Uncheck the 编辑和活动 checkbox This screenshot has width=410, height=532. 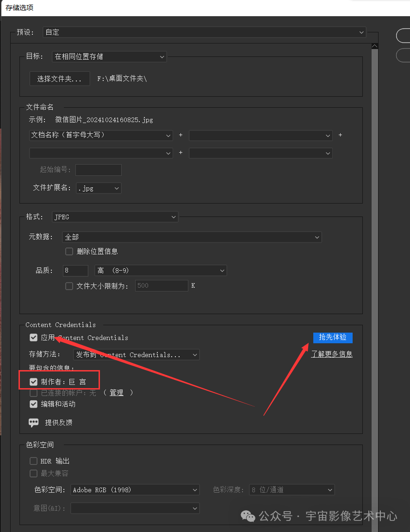[33, 404]
